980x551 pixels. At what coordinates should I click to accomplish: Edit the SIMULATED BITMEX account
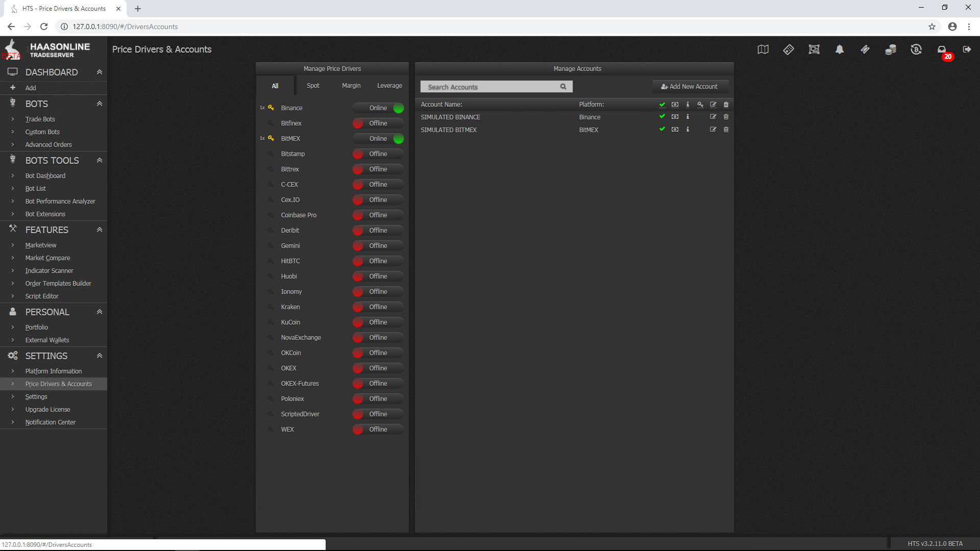[x=713, y=130]
